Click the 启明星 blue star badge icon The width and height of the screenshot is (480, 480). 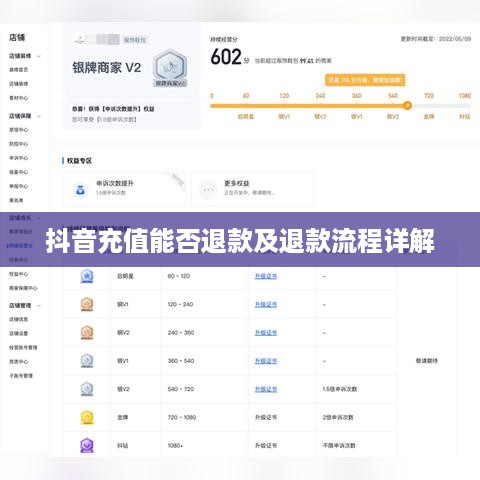pyautogui.click(x=87, y=276)
